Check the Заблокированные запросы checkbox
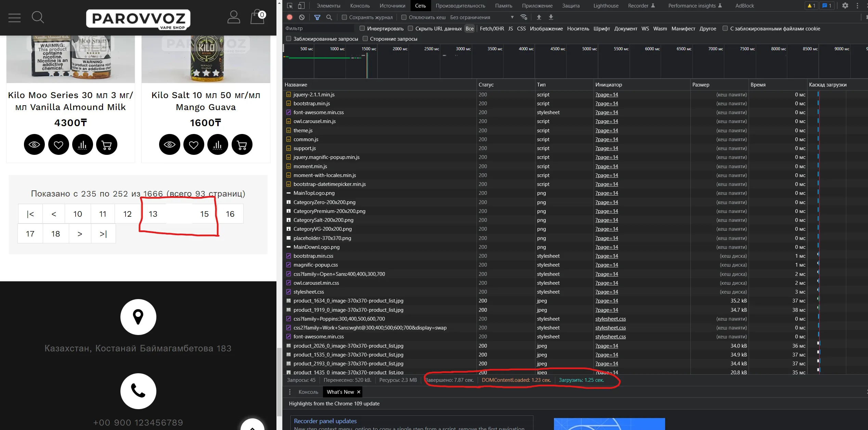The width and height of the screenshot is (868, 430). (x=288, y=39)
